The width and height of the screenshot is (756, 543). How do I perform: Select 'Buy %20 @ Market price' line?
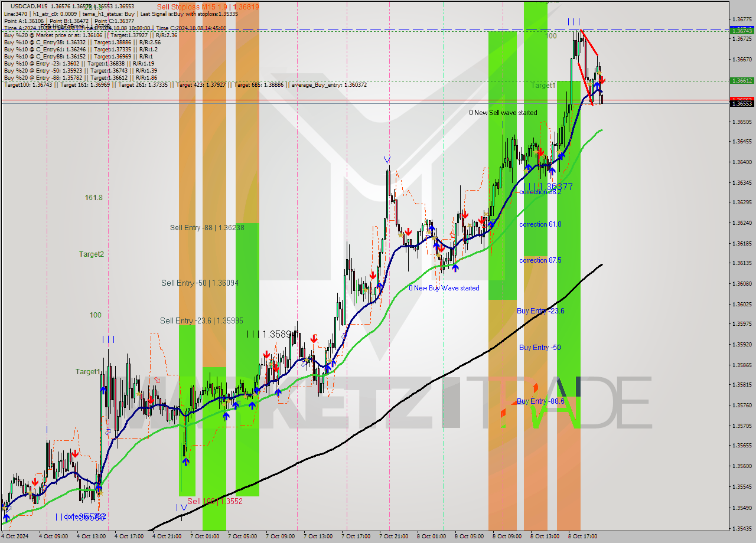click(90, 35)
